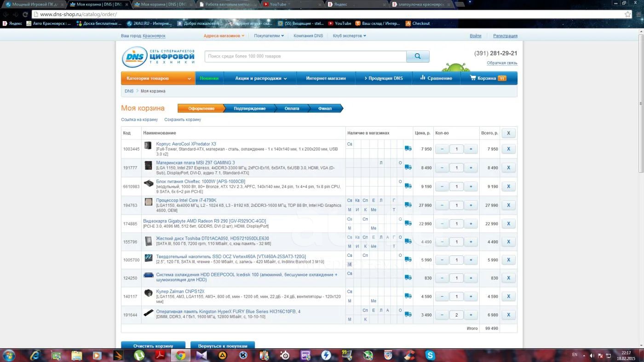The width and height of the screenshot is (644, 362).
Task: Remove Chieftec 1000W with its X button
Action: pyautogui.click(x=508, y=187)
